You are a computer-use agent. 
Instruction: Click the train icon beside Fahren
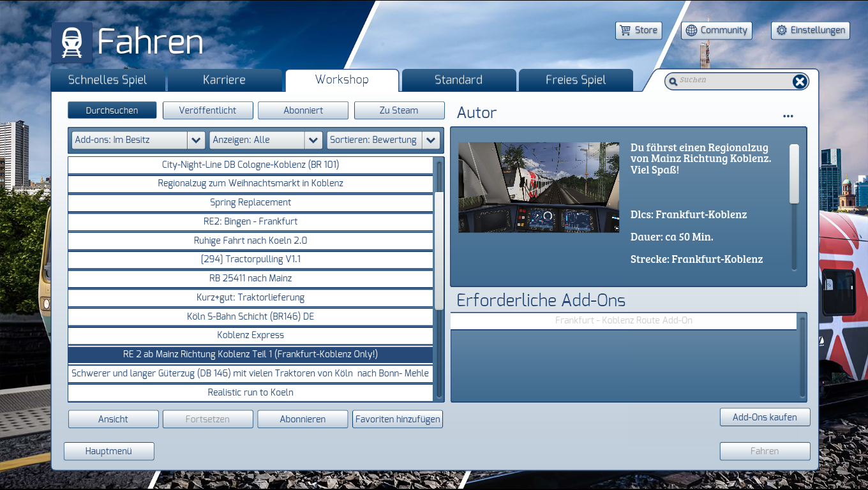point(71,43)
